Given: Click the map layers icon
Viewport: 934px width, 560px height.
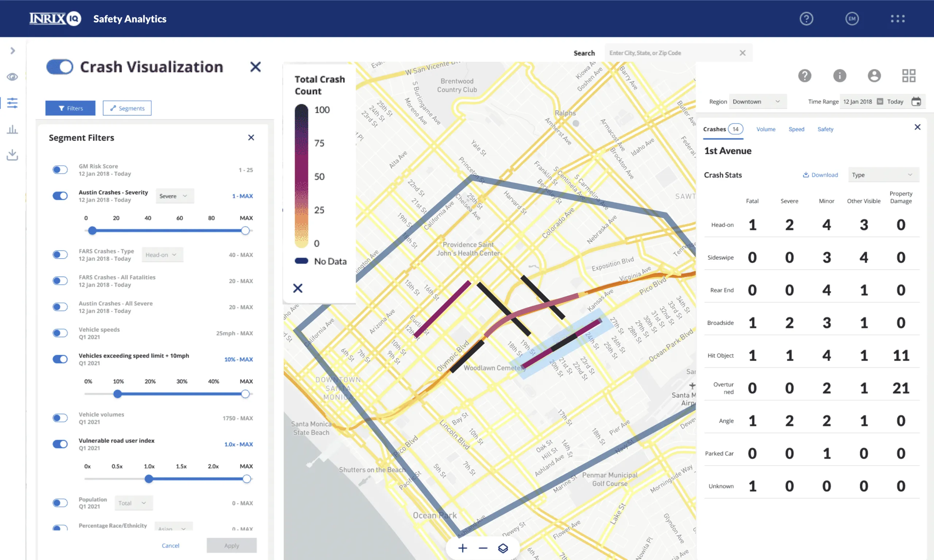Looking at the screenshot, I should (x=503, y=548).
